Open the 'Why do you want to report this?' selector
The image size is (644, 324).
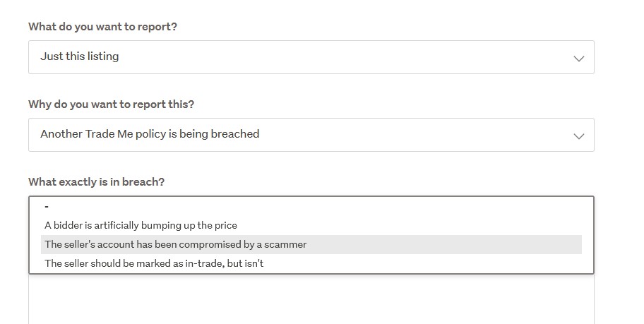[x=311, y=135]
